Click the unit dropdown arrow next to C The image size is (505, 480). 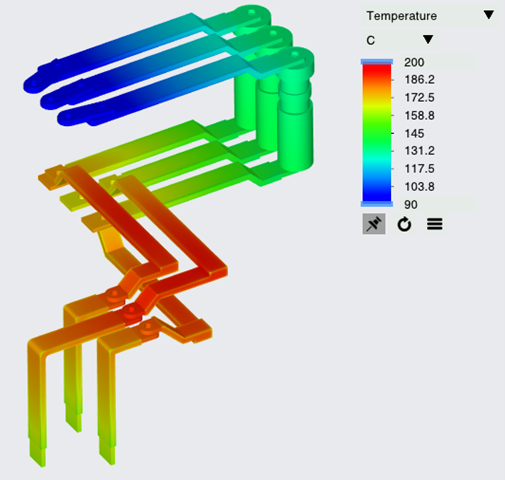click(428, 39)
